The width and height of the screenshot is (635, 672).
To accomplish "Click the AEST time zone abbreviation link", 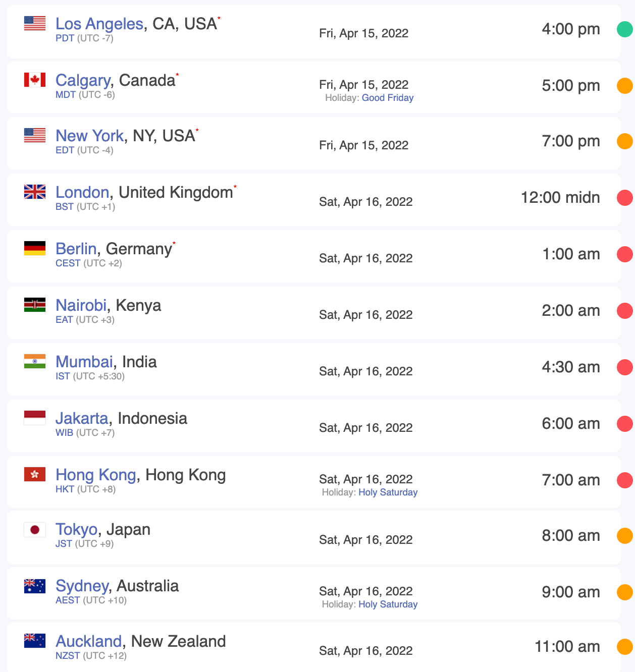I will point(68,600).
